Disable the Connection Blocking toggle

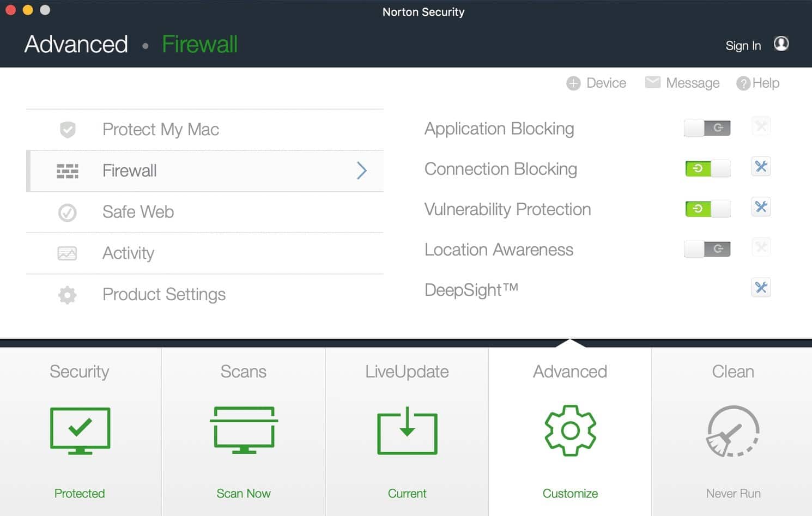click(707, 168)
